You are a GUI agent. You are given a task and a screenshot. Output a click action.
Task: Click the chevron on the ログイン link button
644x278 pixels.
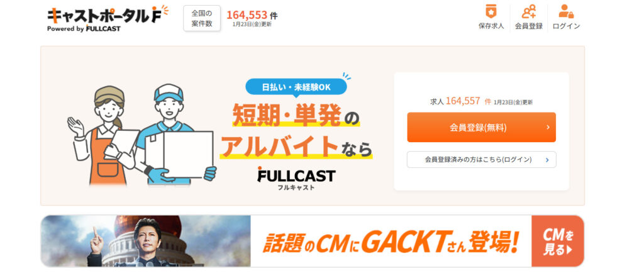point(547,160)
